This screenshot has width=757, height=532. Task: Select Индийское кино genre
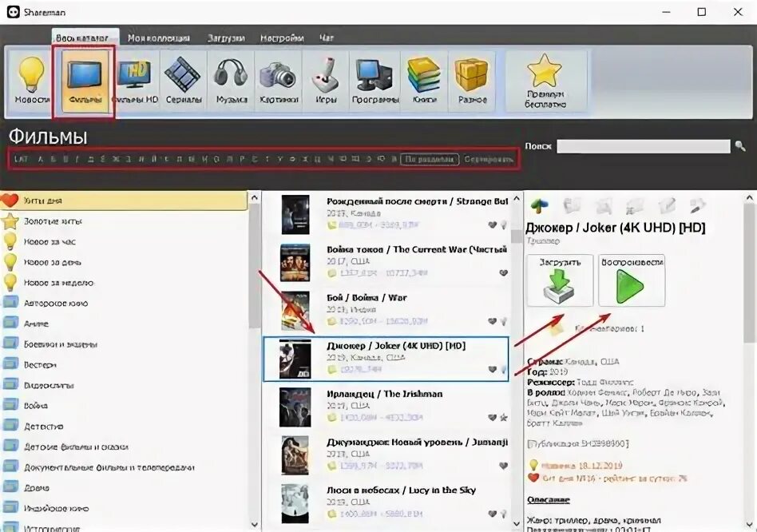[56, 508]
